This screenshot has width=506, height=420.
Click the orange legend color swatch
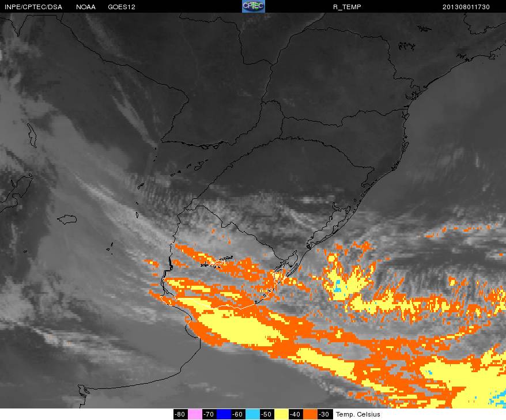pos(310,414)
